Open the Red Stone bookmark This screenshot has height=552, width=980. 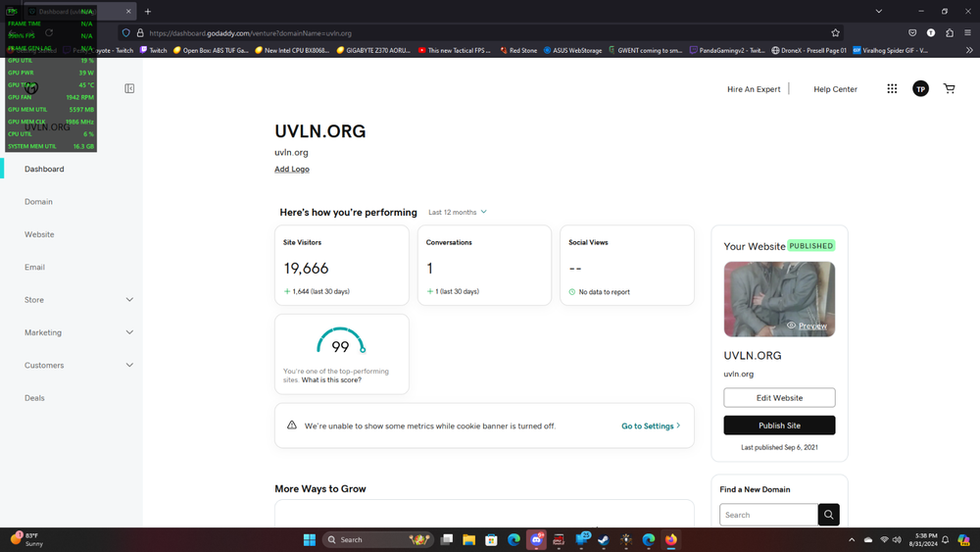point(518,51)
